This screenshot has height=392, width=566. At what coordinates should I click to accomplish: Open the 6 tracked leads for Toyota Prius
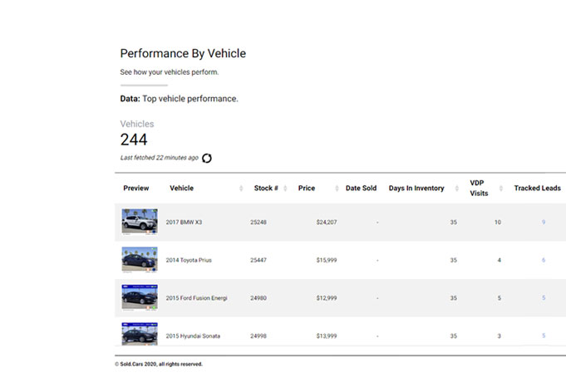coord(544,260)
